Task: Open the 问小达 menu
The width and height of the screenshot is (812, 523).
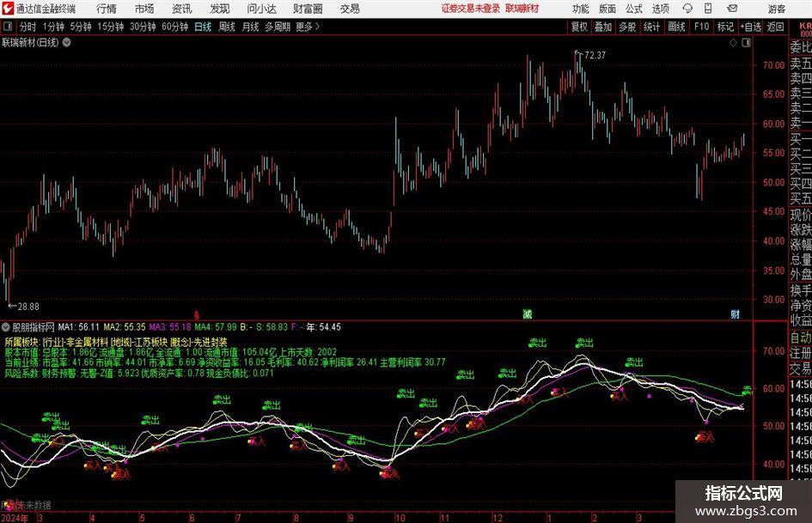Action: [x=261, y=9]
